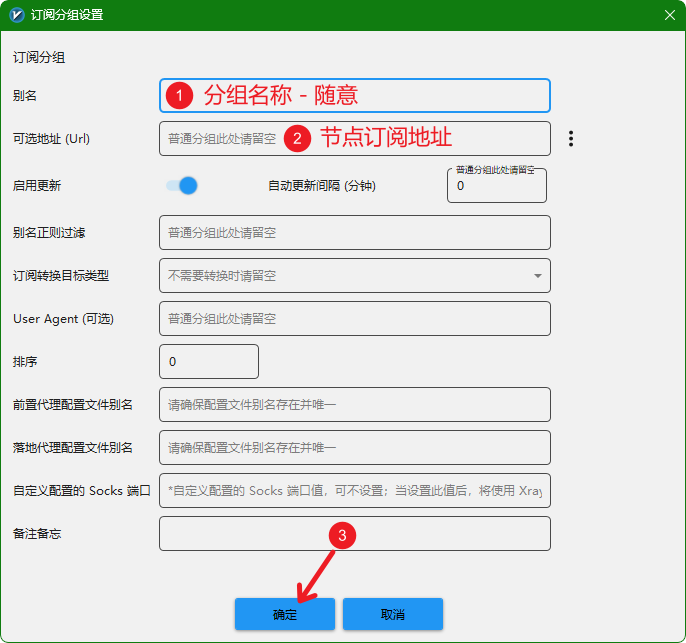
Task: Close the 订阅分组设置 dialog
Action: [x=669, y=15]
